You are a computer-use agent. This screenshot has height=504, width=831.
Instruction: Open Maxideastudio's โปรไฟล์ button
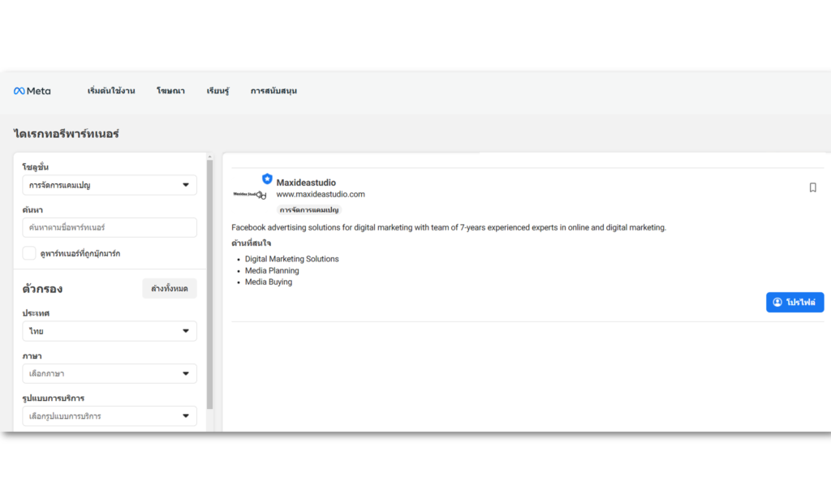(794, 302)
